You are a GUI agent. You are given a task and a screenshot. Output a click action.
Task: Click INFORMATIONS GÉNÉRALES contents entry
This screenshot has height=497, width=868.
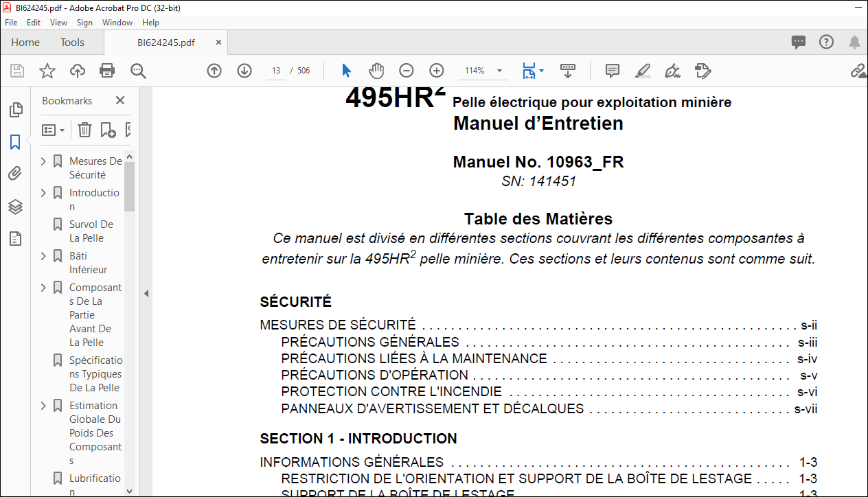(352, 462)
